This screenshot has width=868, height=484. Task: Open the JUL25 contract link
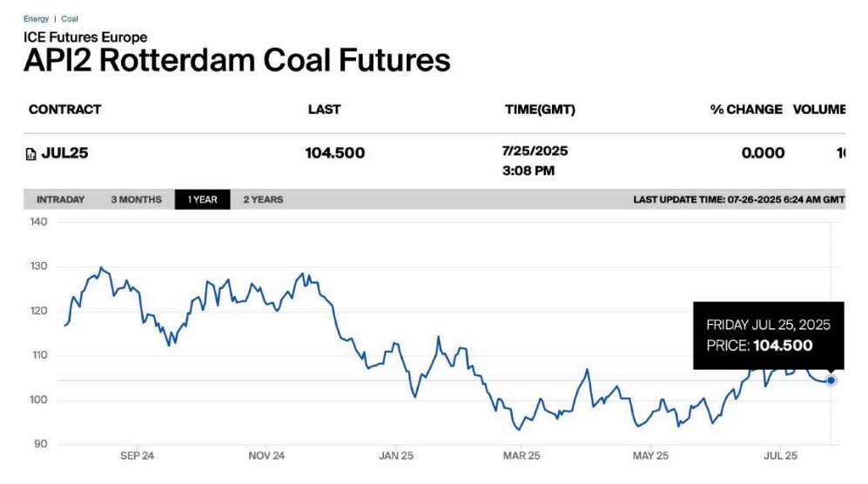pyautogui.click(x=64, y=153)
